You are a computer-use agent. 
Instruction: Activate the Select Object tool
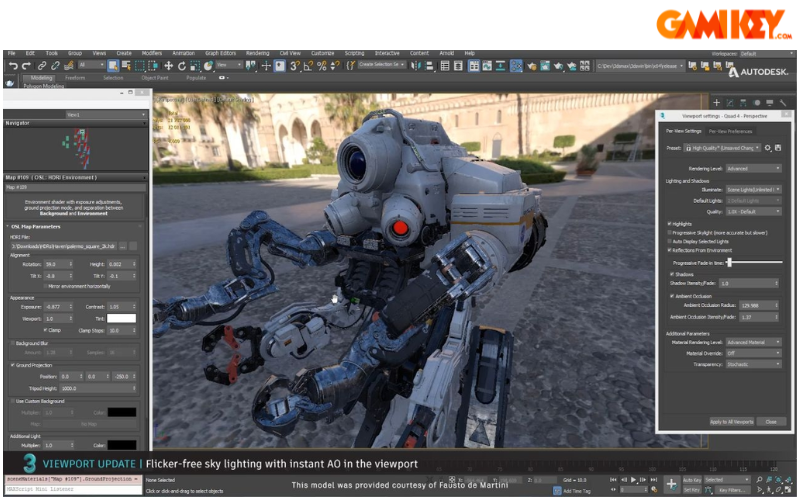[113, 66]
